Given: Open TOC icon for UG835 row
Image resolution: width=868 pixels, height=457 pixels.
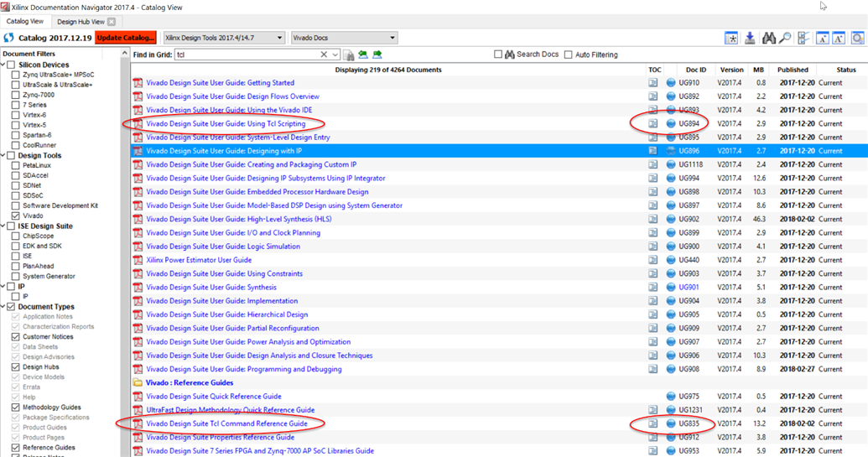Looking at the screenshot, I should [653, 423].
